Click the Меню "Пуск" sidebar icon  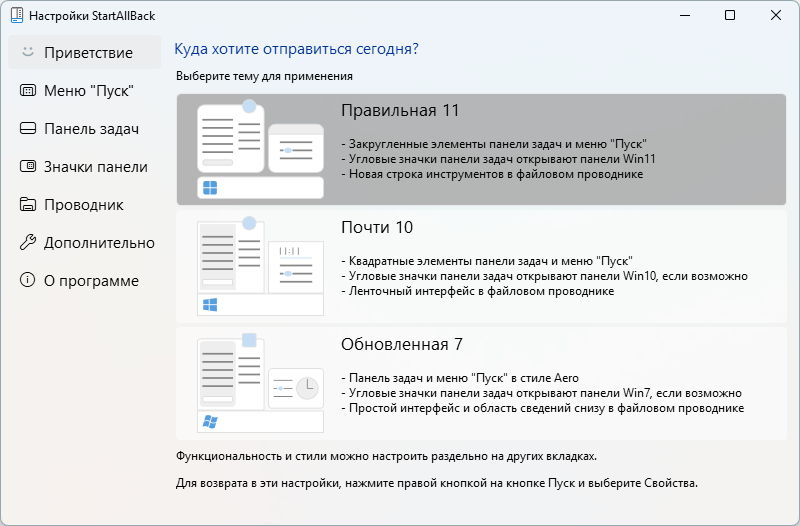28,90
